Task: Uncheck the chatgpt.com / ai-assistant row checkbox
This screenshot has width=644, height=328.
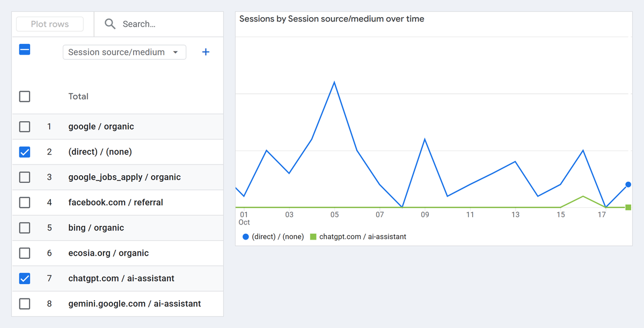Action: coord(25,278)
